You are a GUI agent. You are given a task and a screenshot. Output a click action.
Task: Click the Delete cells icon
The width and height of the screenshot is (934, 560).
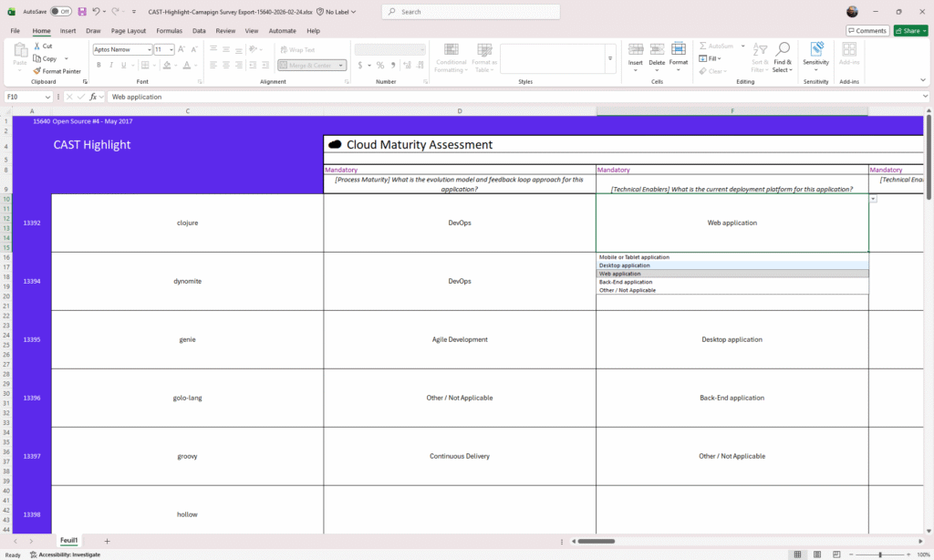tap(657, 49)
